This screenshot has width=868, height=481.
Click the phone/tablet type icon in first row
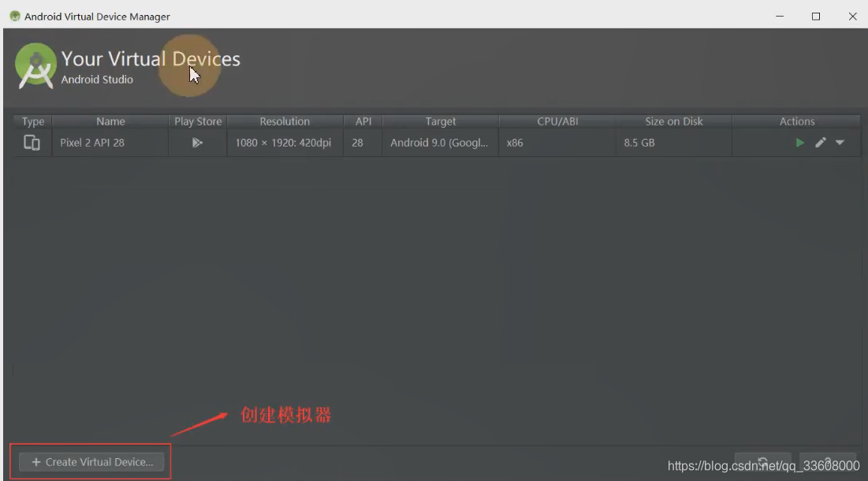coord(32,143)
